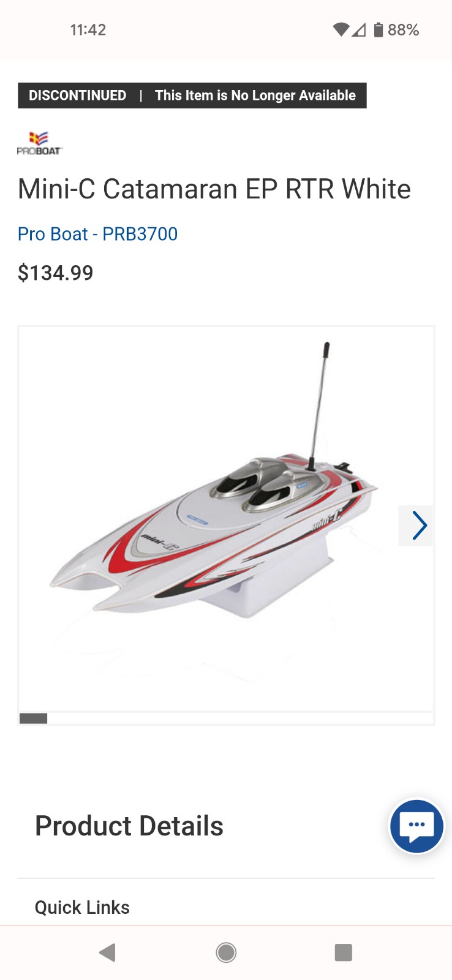This screenshot has height=980, width=452.
Task: Tap the $134.99 price text
Action: pos(55,273)
